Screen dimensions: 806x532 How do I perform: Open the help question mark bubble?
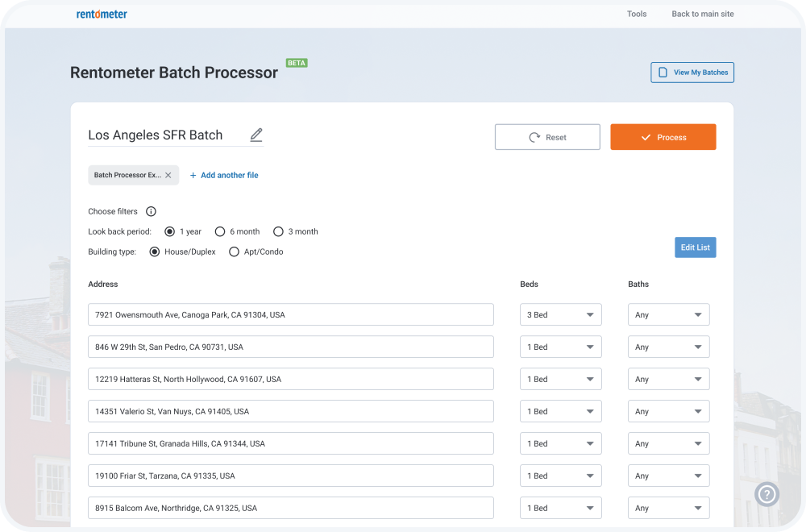click(767, 494)
